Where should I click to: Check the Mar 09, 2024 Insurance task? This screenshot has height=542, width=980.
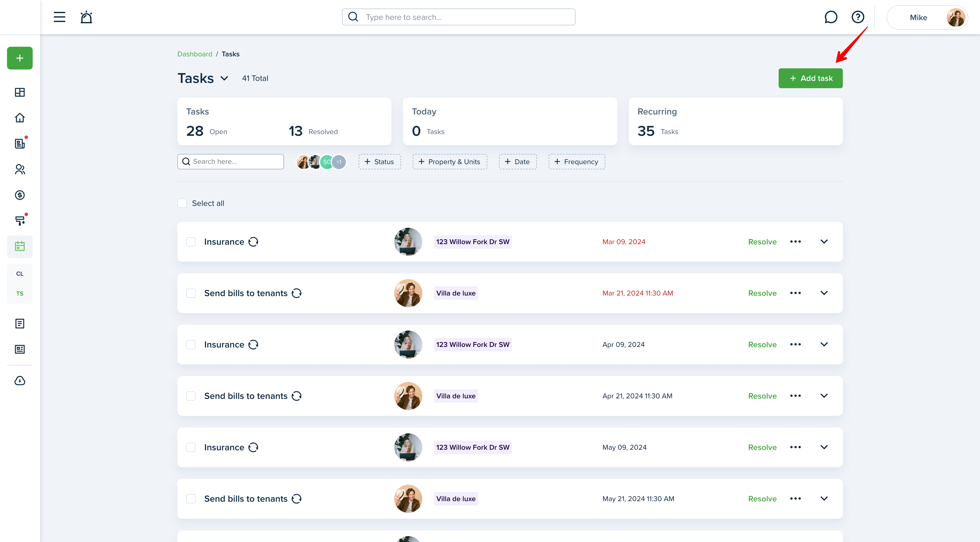coord(191,242)
